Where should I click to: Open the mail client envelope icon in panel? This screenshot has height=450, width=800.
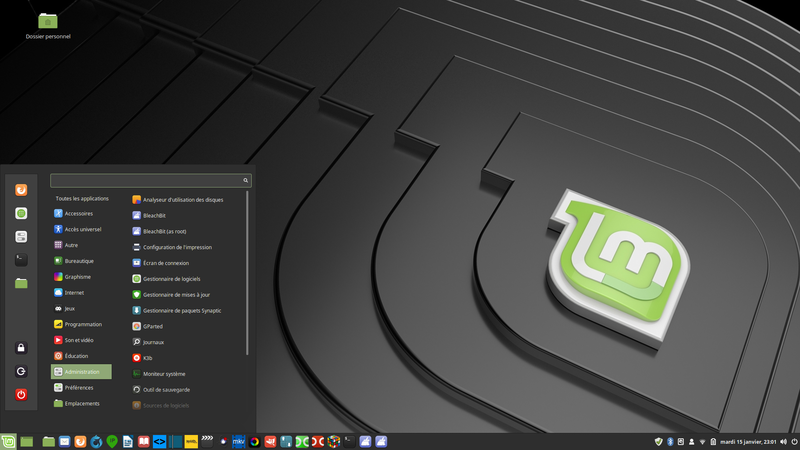point(64,442)
